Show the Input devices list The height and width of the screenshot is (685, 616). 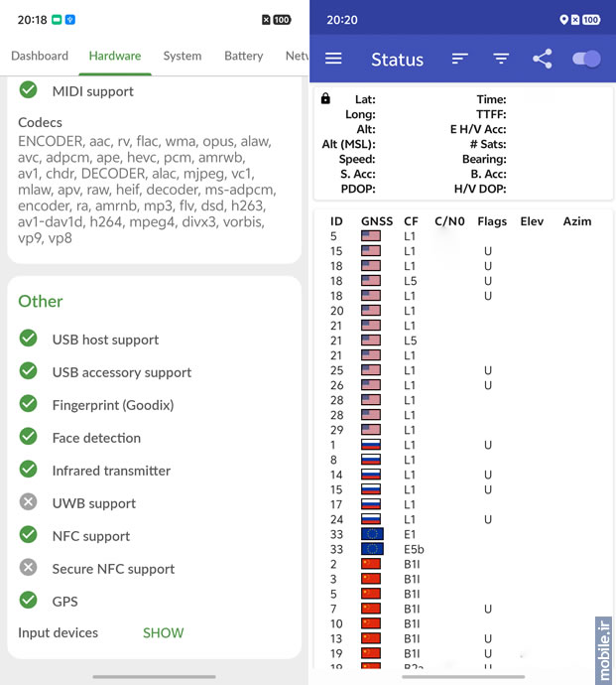(x=163, y=632)
